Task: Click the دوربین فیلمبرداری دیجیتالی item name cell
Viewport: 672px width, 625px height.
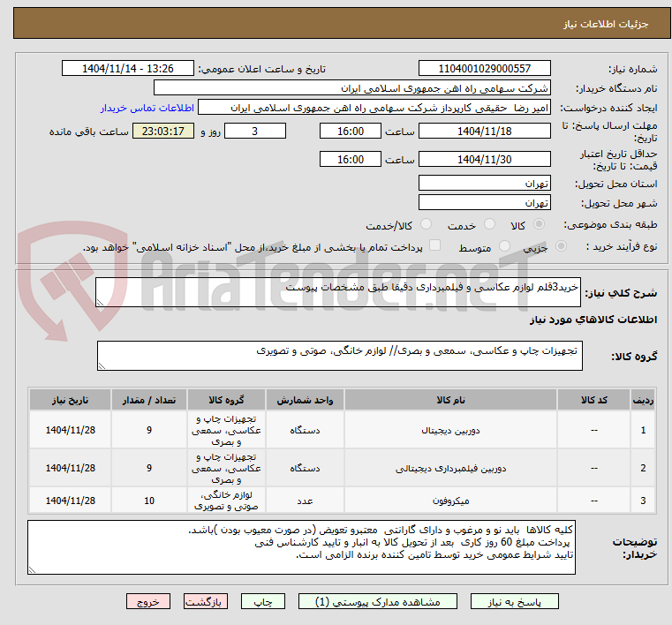Action: (450, 468)
